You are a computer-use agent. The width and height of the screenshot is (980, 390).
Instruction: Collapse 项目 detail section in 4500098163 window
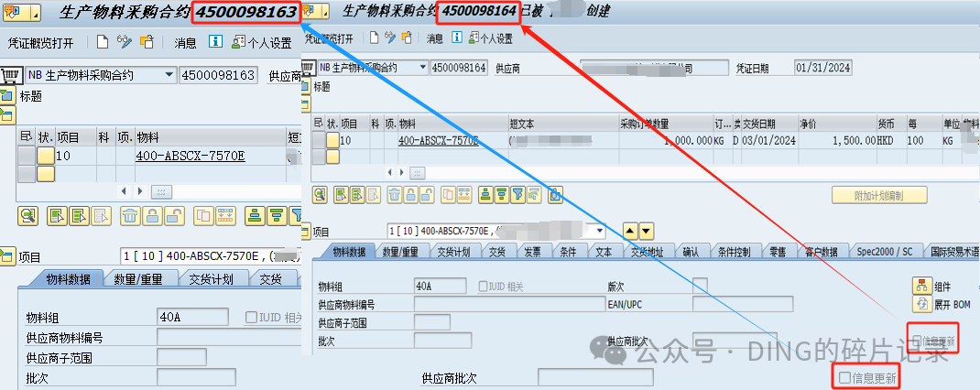[7, 255]
